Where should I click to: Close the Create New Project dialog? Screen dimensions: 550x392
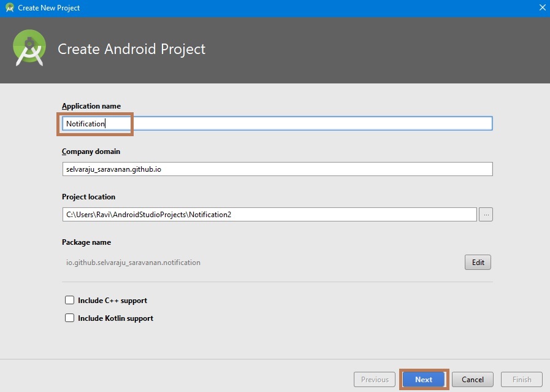tap(542, 7)
